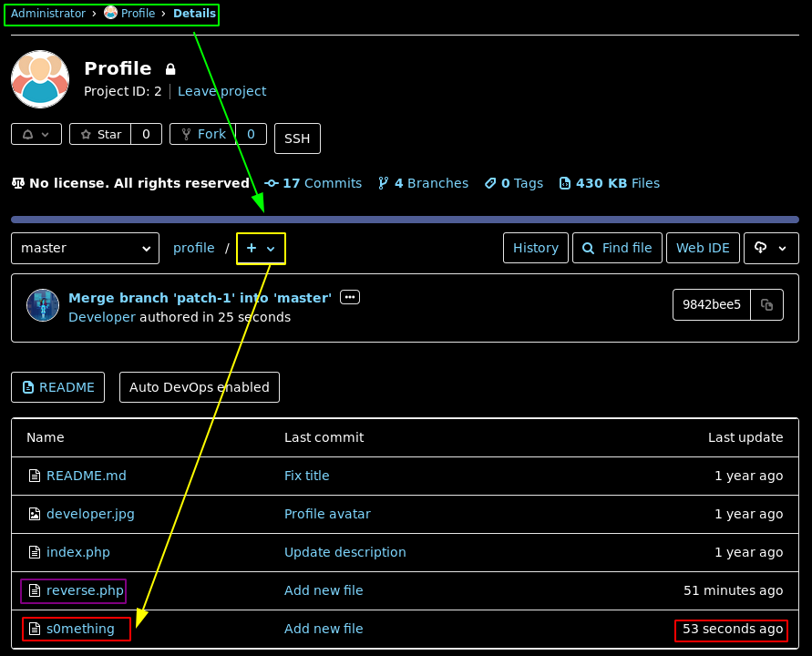Open the plus add-file dropdown
Viewport: 812px width, 656px height.
pos(261,248)
